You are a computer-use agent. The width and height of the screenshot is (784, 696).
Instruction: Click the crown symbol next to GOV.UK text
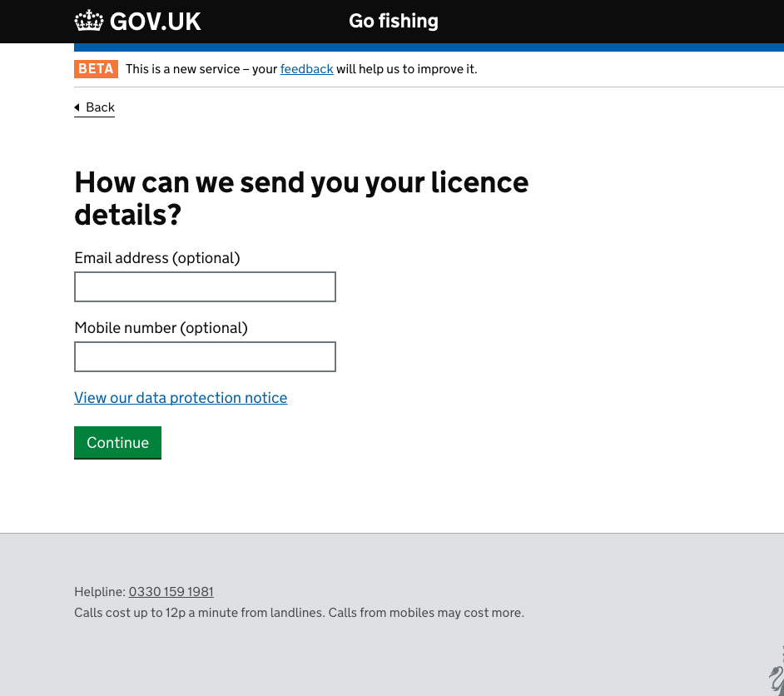[89, 20]
